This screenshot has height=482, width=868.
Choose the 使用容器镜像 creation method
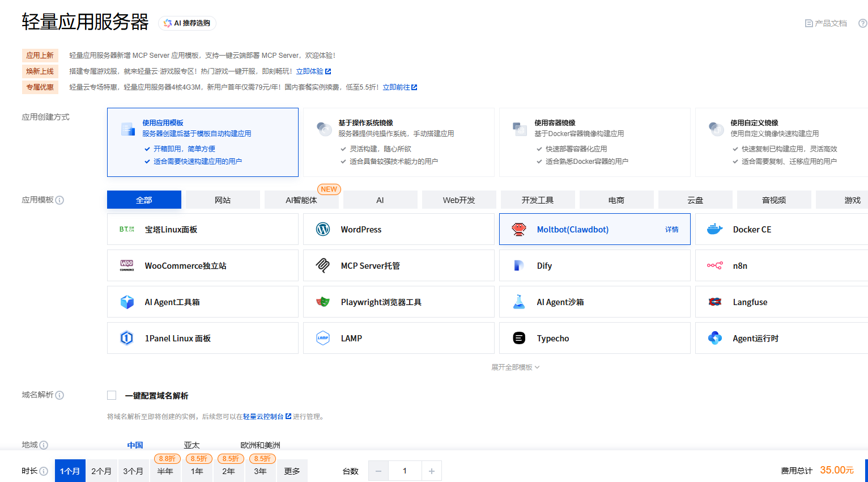coord(595,142)
